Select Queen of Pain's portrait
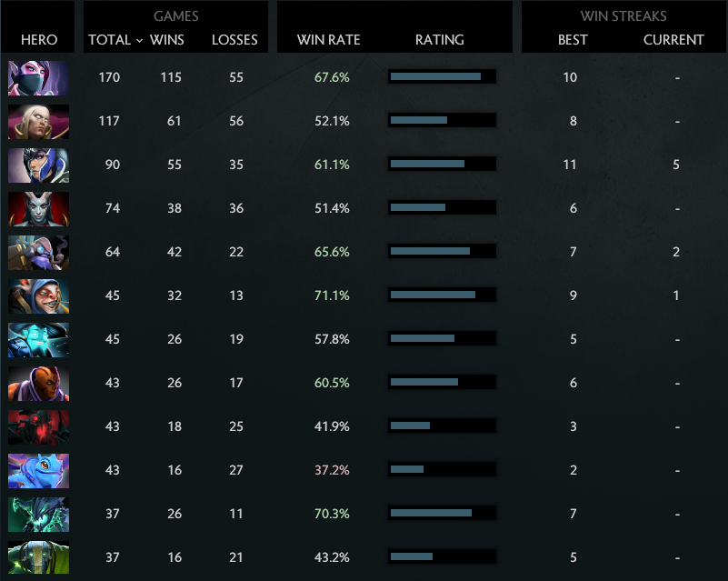 tap(38, 207)
